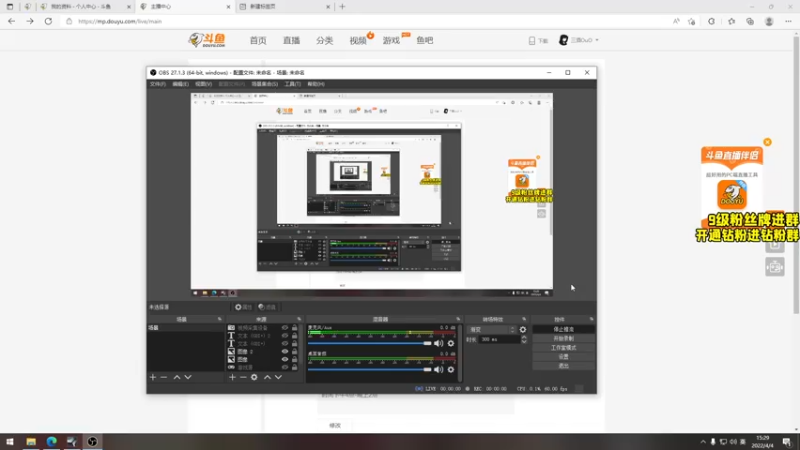Toggle lock on first 文本 (GDI+) source
Image resolution: width=800 pixels, height=450 pixels.
(x=294, y=336)
